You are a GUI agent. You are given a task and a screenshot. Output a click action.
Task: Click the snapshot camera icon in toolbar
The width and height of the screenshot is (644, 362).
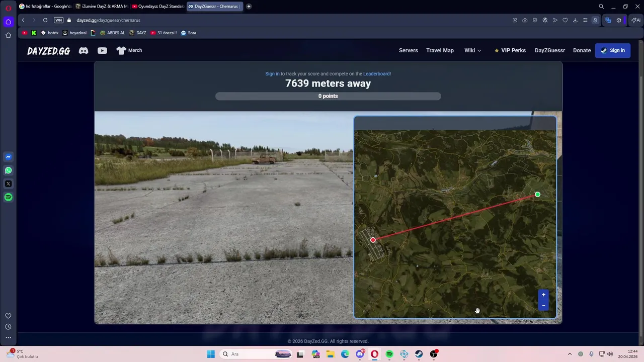(525, 20)
